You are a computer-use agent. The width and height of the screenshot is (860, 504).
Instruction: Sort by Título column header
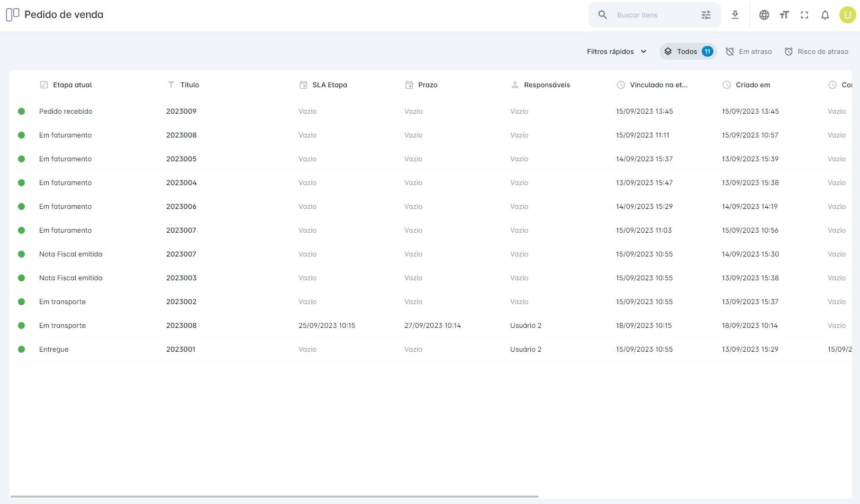point(189,85)
